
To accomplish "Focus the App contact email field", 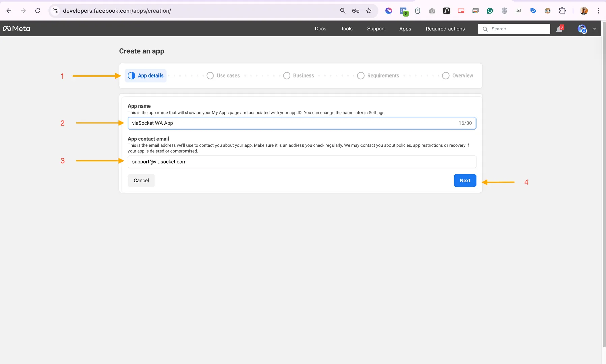I will point(302,162).
